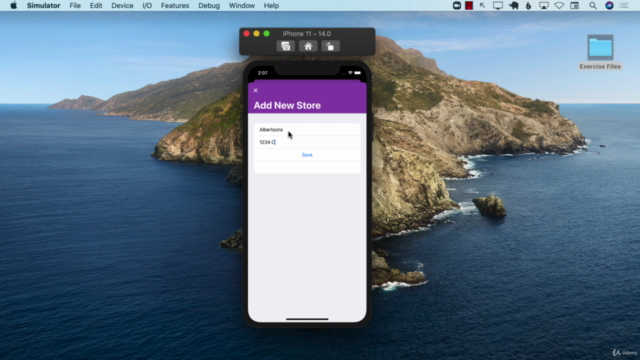Open Spotlight search magnifier icon
This screenshot has height=360, width=640.
(x=593, y=5)
